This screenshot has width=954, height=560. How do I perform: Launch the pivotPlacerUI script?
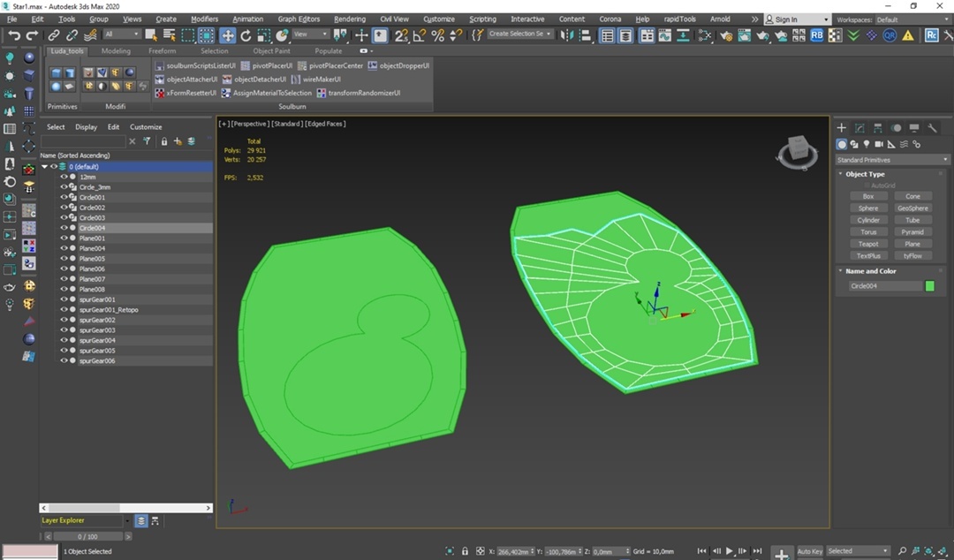267,65
